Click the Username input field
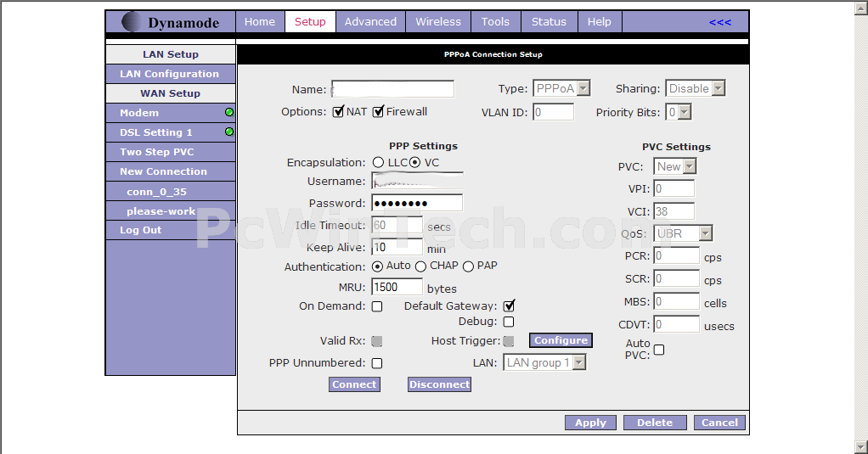868x454 pixels. coord(417,182)
